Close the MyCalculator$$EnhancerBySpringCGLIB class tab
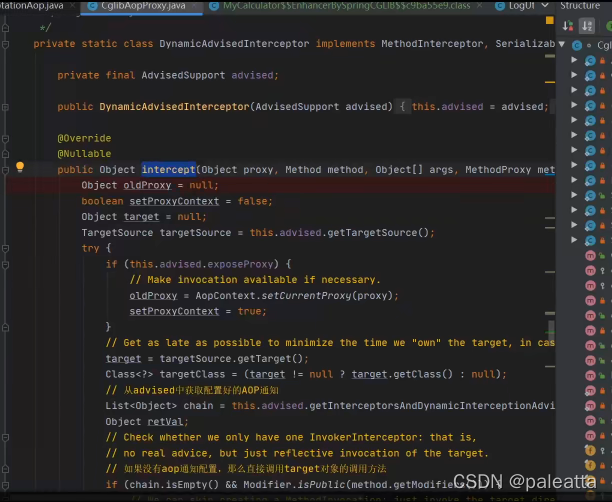This screenshot has height=502, width=612. tap(480, 6)
